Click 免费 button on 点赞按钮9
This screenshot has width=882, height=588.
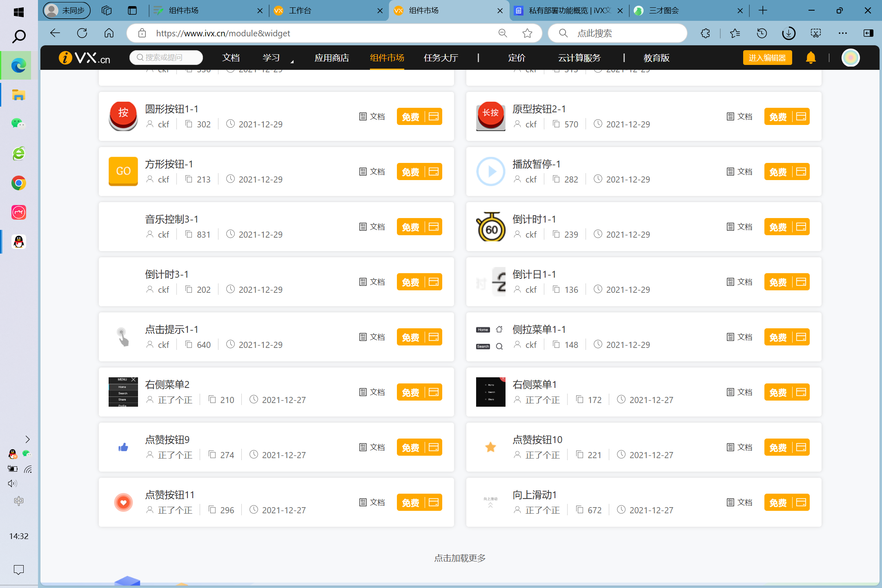point(410,448)
